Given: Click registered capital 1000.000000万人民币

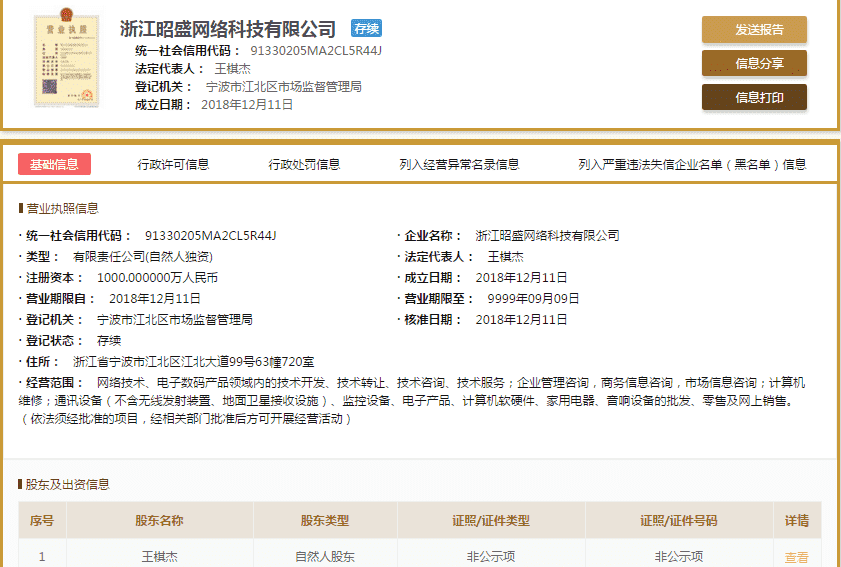Looking at the screenshot, I should [157, 277].
